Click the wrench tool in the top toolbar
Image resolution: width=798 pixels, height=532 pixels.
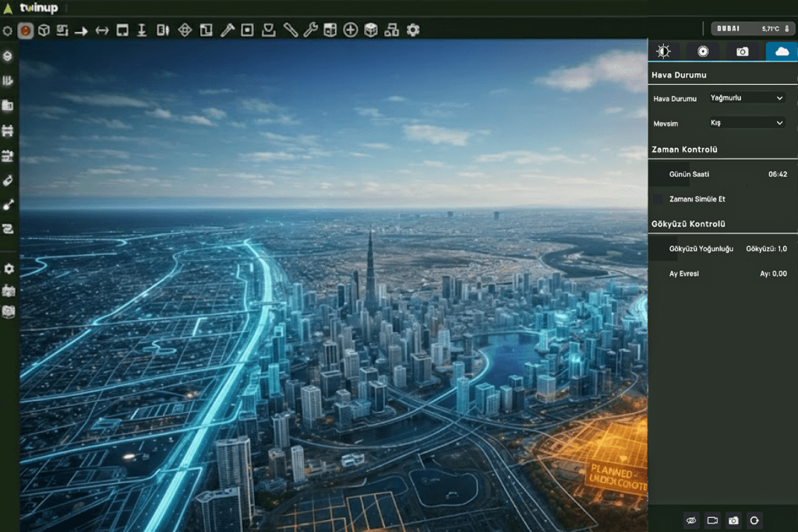tap(310, 30)
